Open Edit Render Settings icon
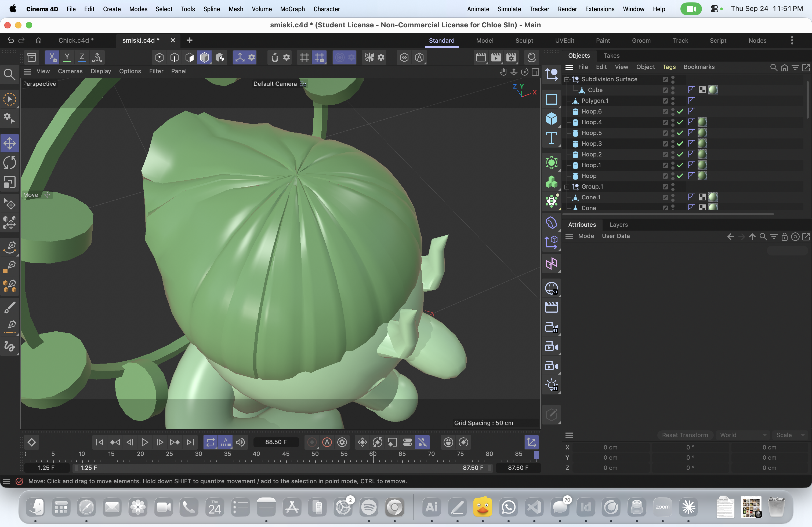Screen dimensions: 812x527 (511, 57)
